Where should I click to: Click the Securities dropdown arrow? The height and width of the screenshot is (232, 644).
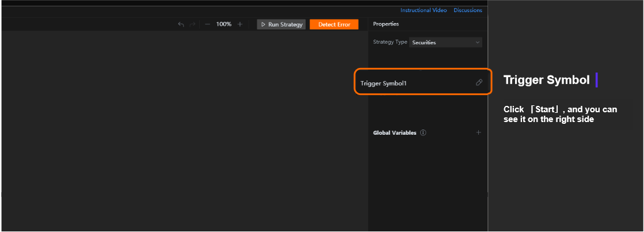click(477, 42)
